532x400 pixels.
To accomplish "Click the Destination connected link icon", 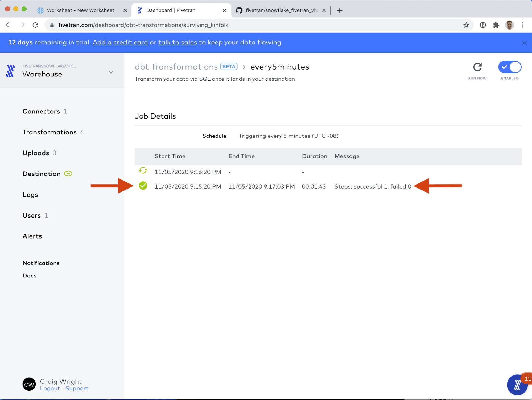I will 68,174.
